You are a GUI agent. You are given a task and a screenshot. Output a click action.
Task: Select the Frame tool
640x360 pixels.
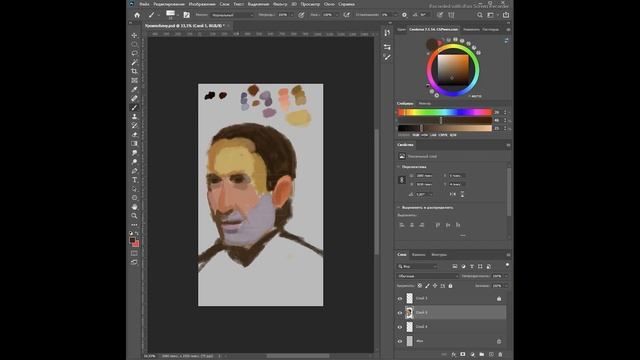pyautogui.click(x=134, y=80)
